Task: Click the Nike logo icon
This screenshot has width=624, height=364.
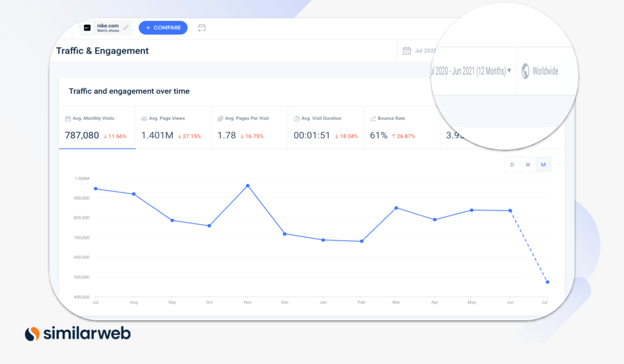Action: coord(87,28)
